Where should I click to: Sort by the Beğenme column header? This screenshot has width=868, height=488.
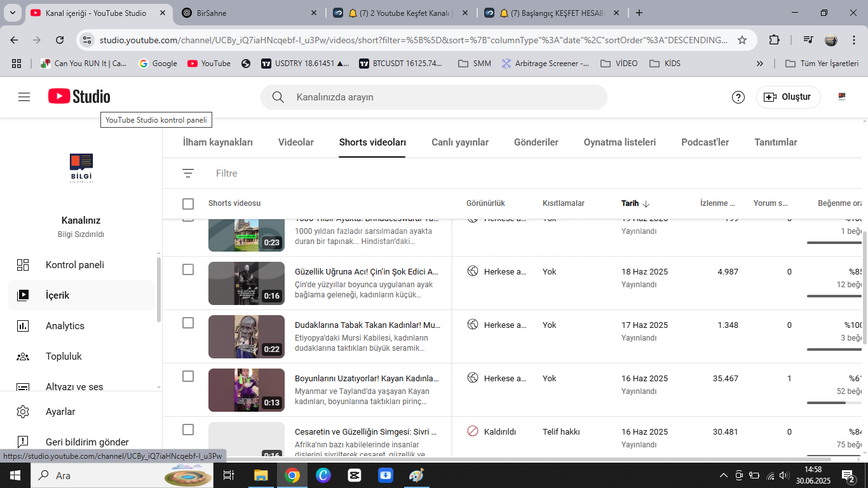[x=841, y=203]
